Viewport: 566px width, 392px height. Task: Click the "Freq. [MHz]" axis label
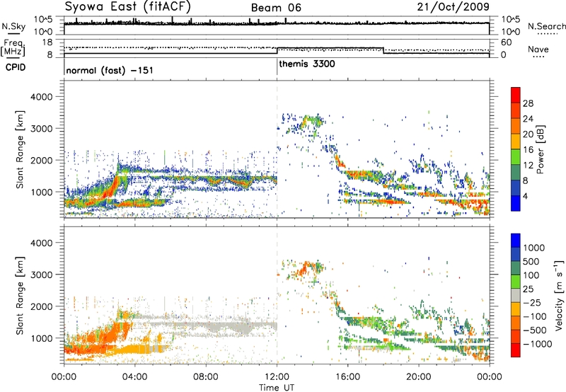click(x=14, y=47)
